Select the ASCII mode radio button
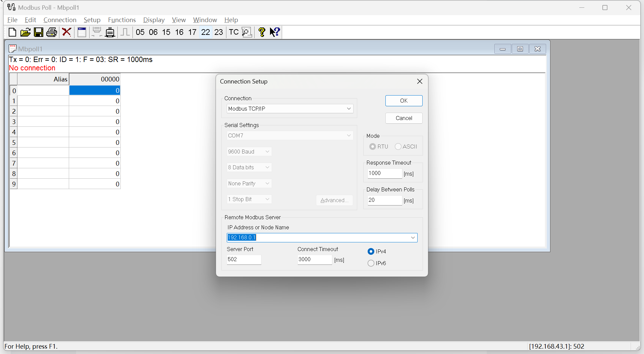Viewport: 644px width, 354px height. pyautogui.click(x=398, y=146)
